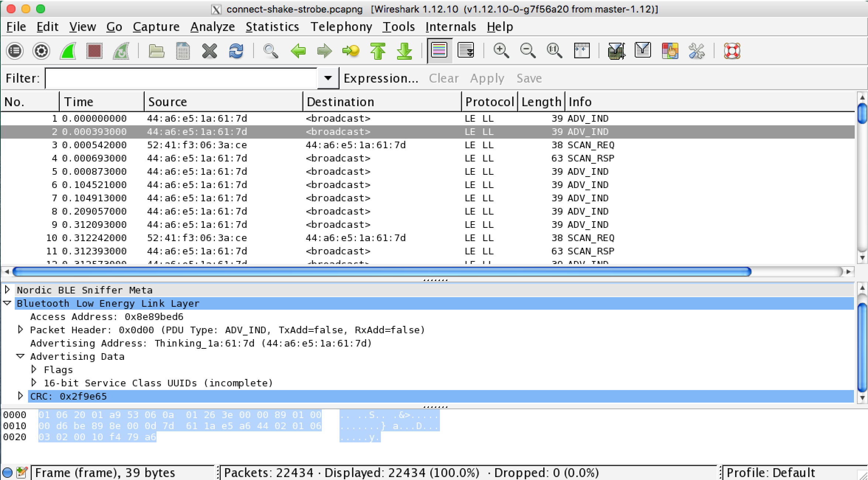Edit capture file comments icon in status bar

pos(22,472)
